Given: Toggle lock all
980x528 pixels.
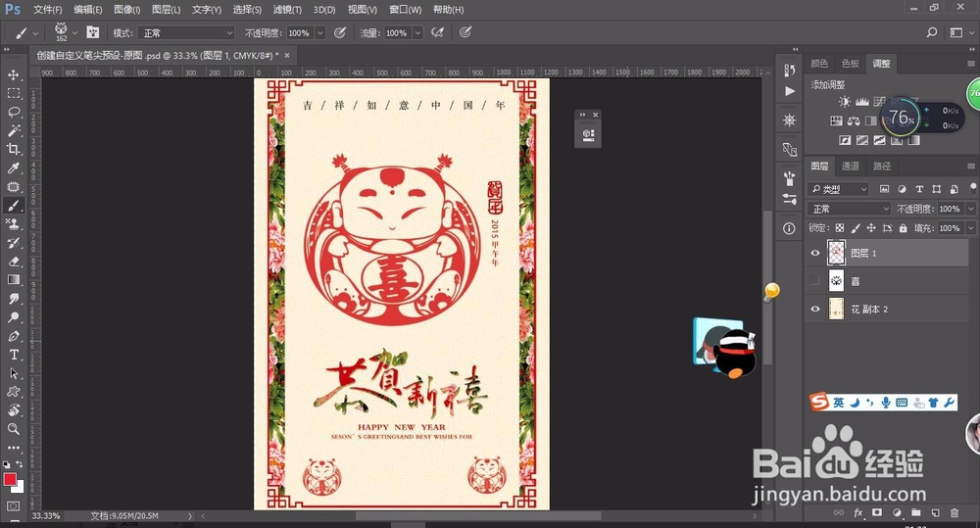Looking at the screenshot, I should (x=903, y=228).
